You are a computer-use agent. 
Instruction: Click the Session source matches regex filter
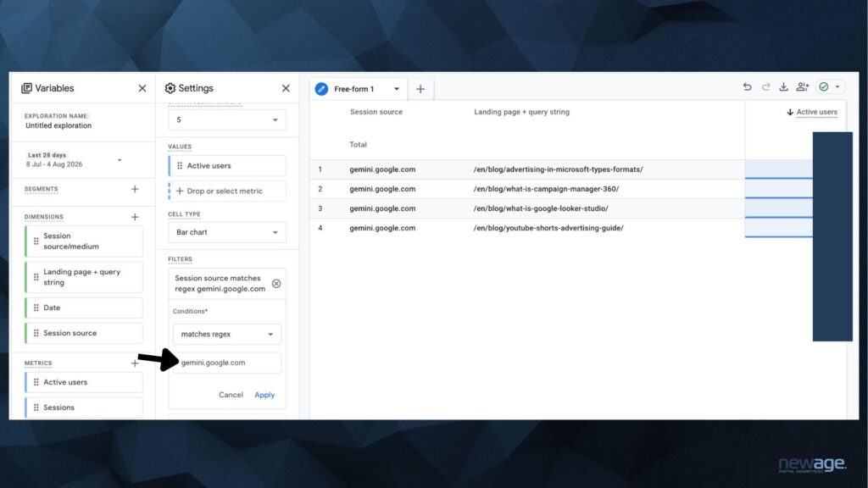pos(220,284)
